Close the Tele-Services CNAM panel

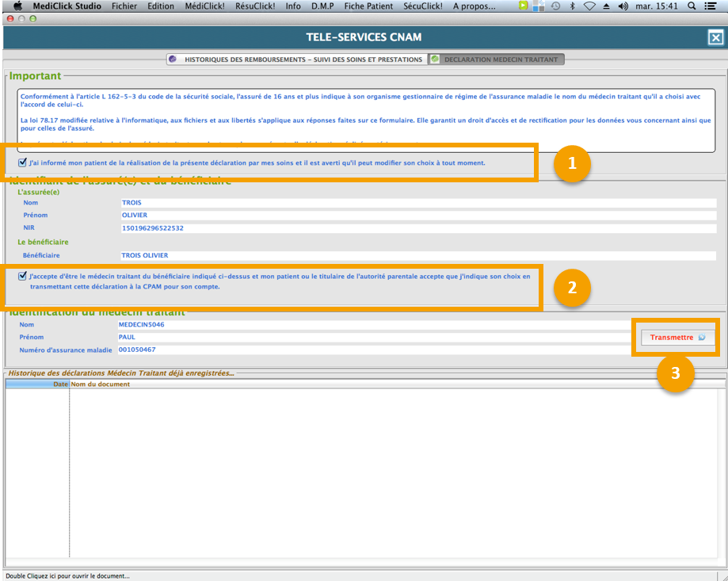pos(715,37)
